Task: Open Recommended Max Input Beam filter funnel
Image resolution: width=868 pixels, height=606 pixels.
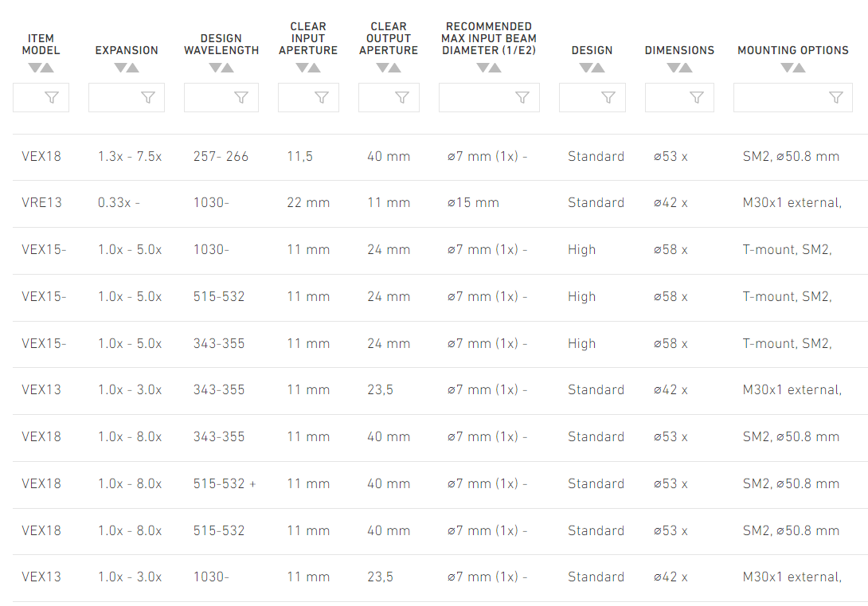Action: tap(522, 98)
